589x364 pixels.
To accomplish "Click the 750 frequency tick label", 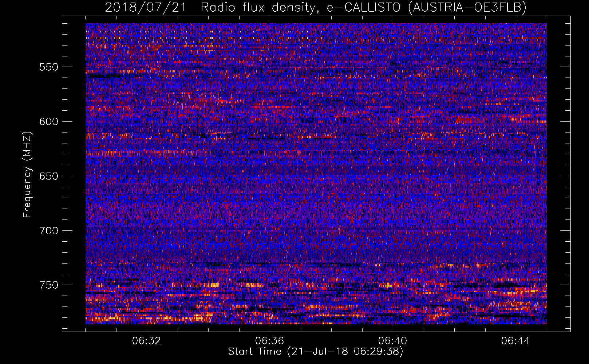I will [x=49, y=285].
